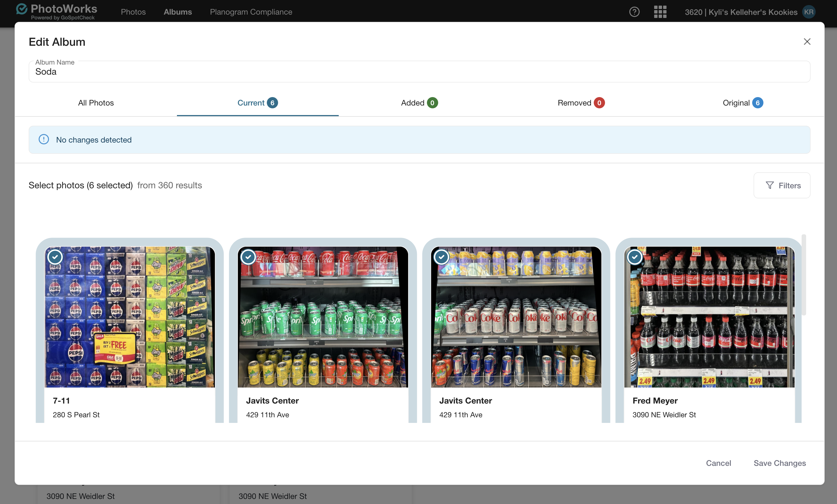Open the Fred Meyer Coke bottles thumbnail

point(709,317)
